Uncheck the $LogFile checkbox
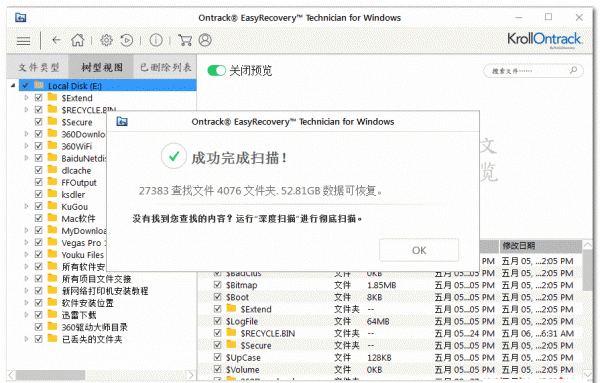The width and height of the screenshot is (600, 383). point(218,321)
